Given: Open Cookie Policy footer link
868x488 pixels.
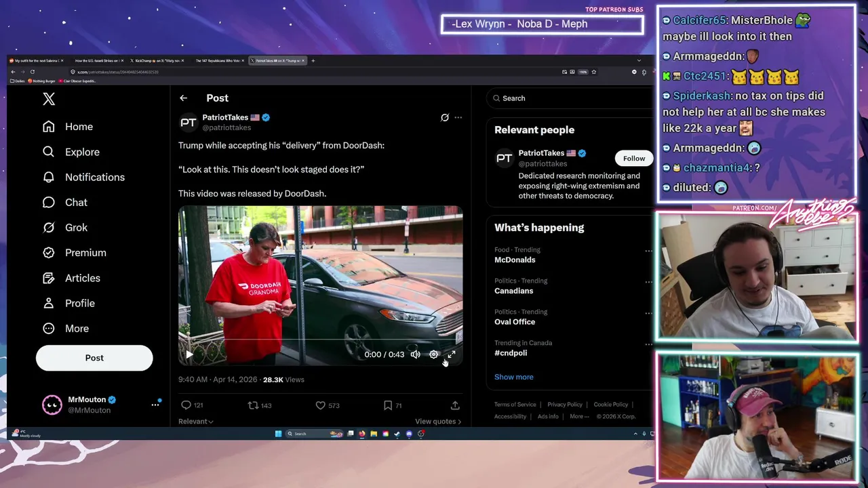Looking at the screenshot, I should (x=611, y=405).
